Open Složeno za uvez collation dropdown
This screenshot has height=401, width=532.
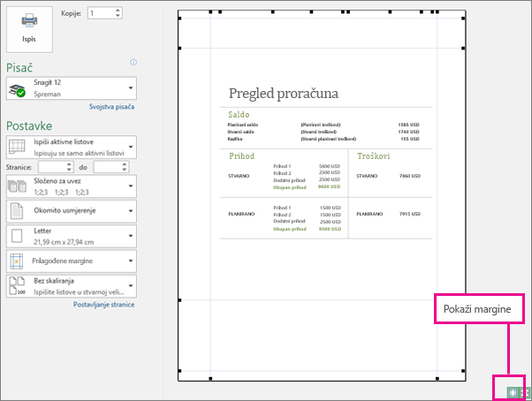click(x=72, y=186)
